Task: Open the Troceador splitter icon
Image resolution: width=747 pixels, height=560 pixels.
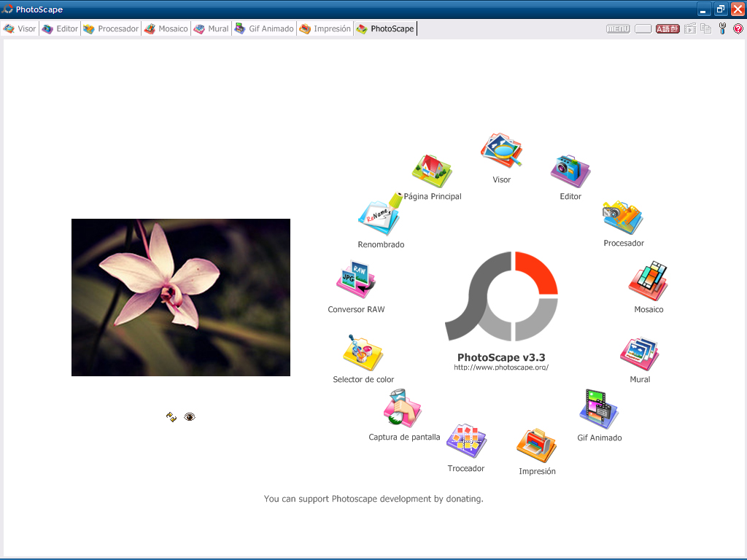Action: point(466,440)
